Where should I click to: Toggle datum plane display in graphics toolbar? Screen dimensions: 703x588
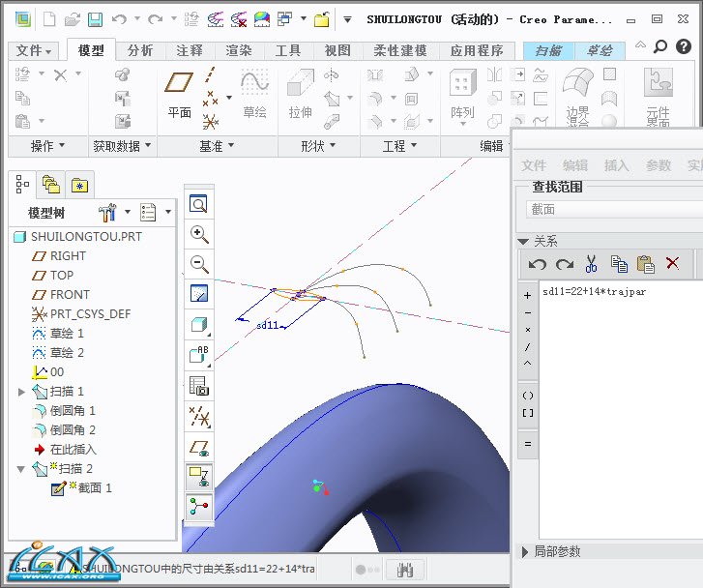tap(199, 448)
